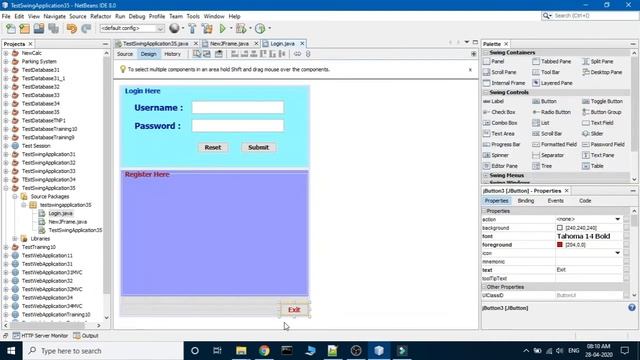This screenshot has width=640, height=360.
Task: Click the Submit button on the form
Action: (x=258, y=147)
